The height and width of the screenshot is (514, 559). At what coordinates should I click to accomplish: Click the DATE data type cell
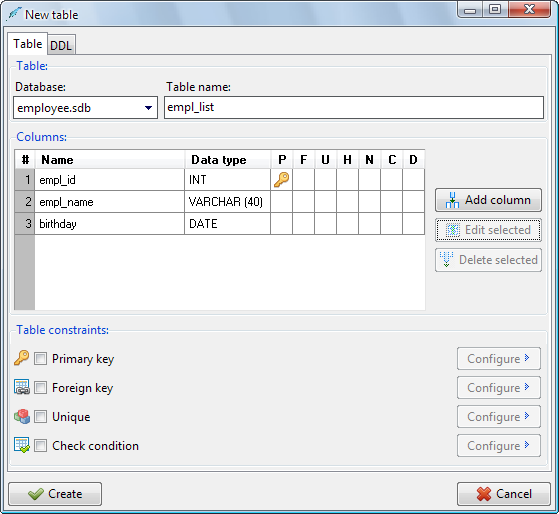coord(227,223)
